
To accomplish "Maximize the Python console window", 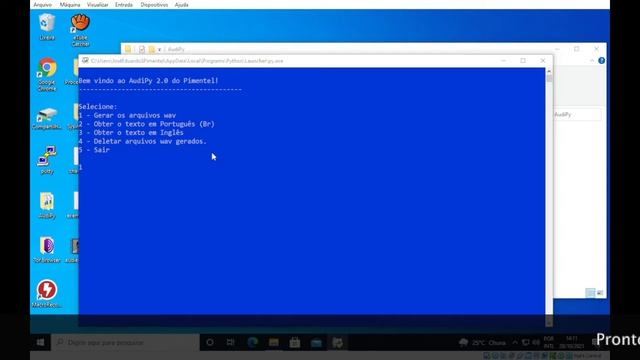I will click(x=523, y=60).
